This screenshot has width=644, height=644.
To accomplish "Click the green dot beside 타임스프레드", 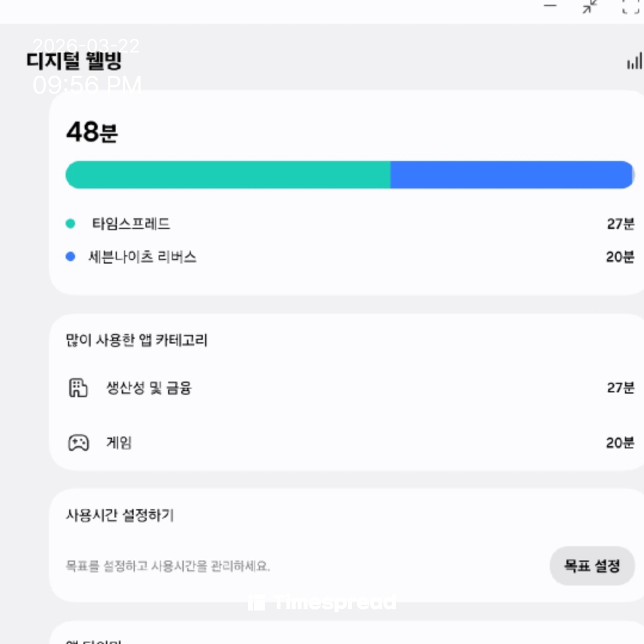I will point(70,224).
